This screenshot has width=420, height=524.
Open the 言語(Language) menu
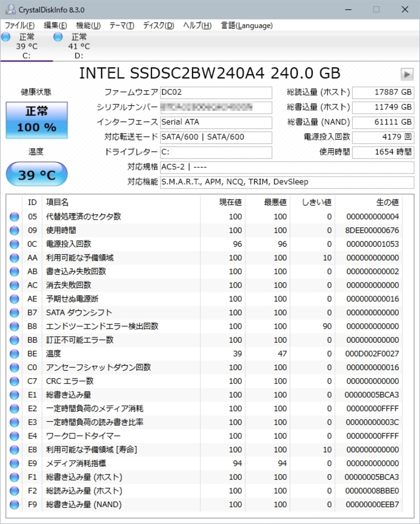tap(247, 26)
